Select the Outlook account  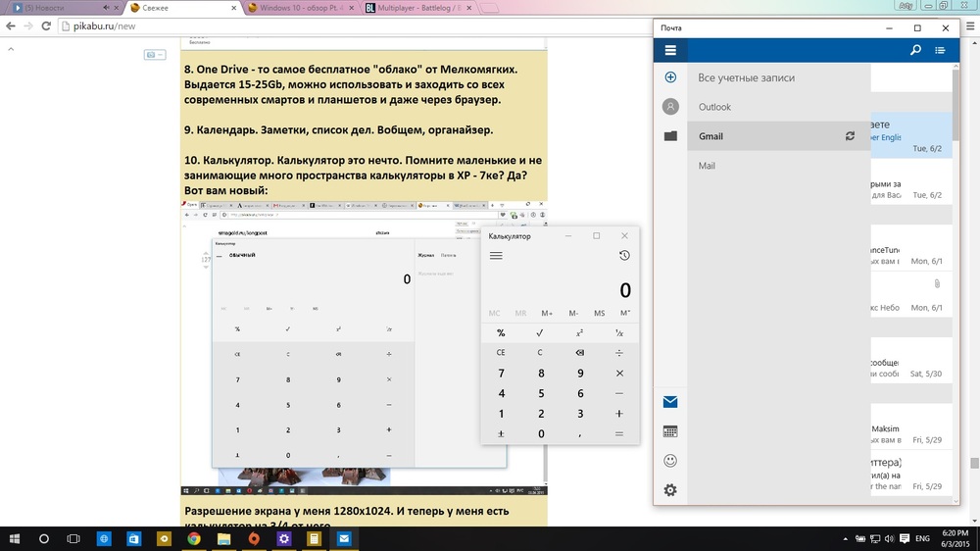click(715, 107)
